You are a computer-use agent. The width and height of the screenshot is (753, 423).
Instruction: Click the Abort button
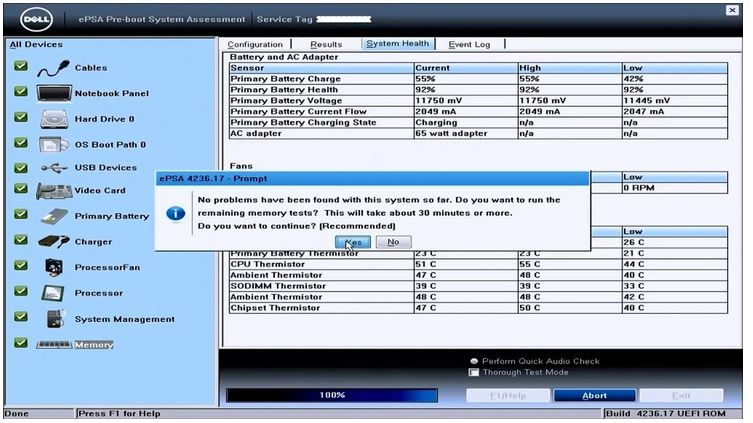595,396
